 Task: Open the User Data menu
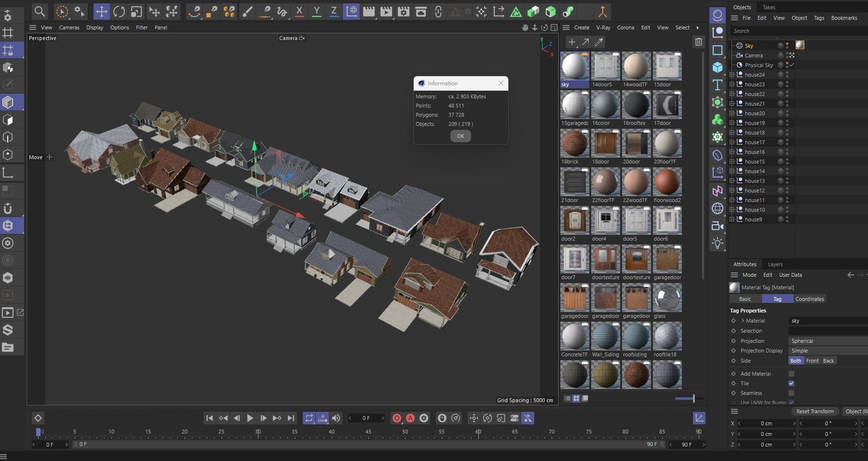click(790, 275)
